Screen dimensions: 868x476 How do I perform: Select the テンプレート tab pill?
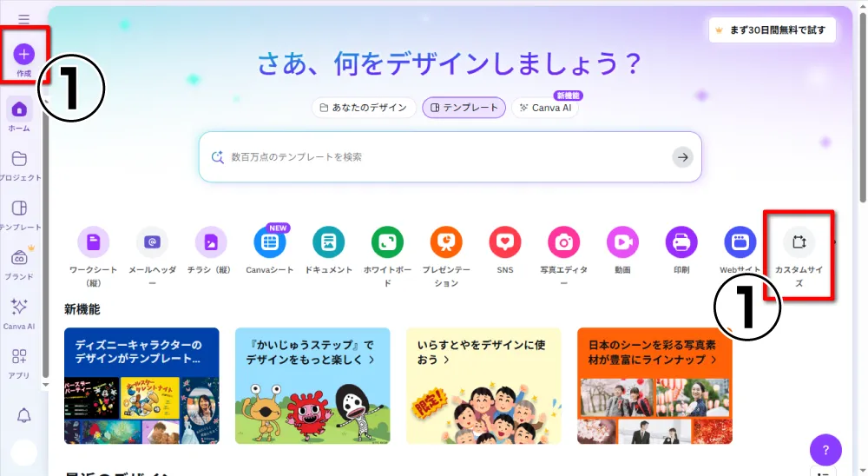pos(464,108)
